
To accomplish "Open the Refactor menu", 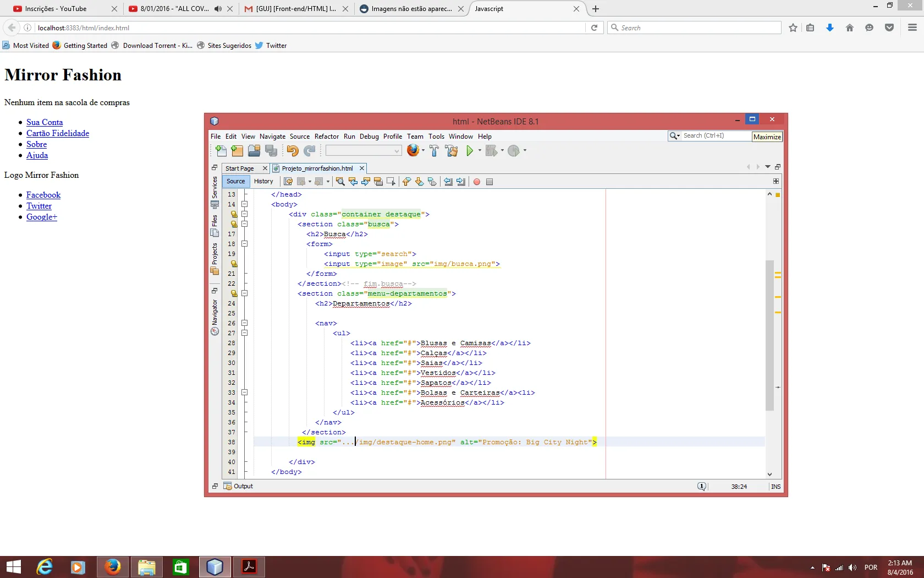I will (326, 137).
